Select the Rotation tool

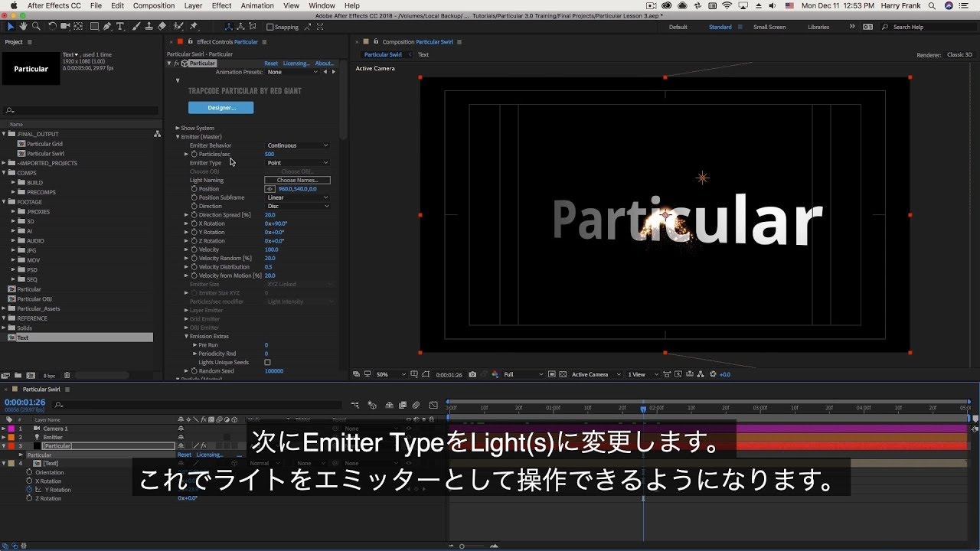click(52, 27)
